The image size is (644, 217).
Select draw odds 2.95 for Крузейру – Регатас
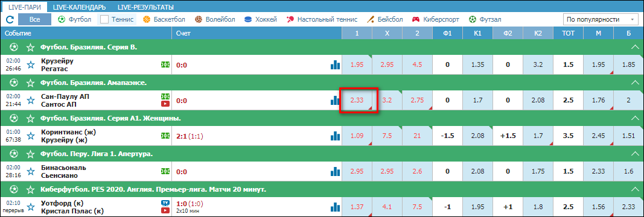pyautogui.click(x=387, y=65)
